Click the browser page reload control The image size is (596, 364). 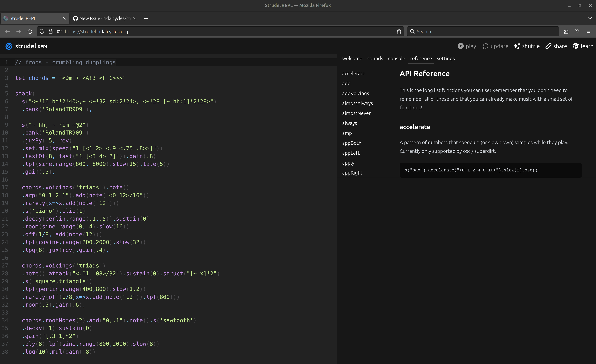[x=30, y=31]
